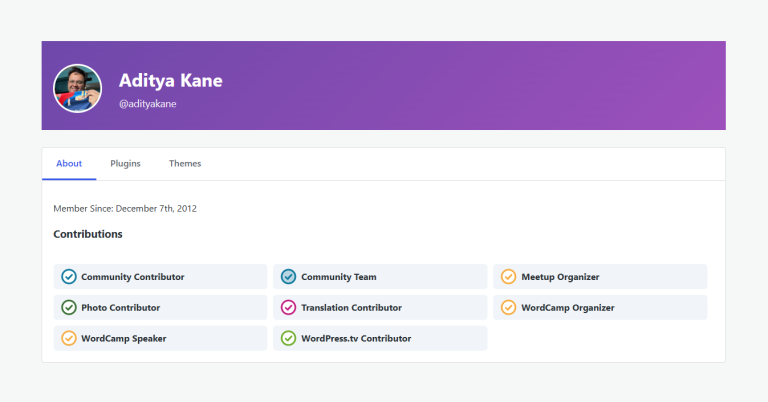
Task: Click the Photo Contributor badge icon
Action: click(69, 308)
